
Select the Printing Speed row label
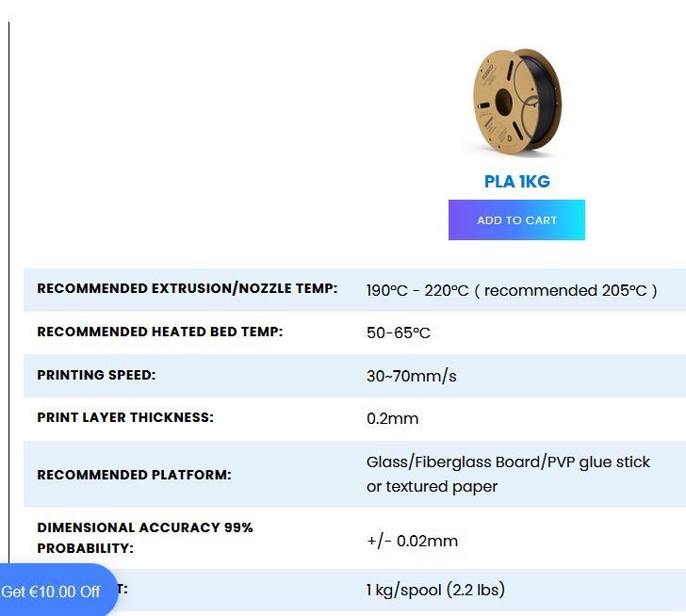pyautogui.click(x=96, y=375)
